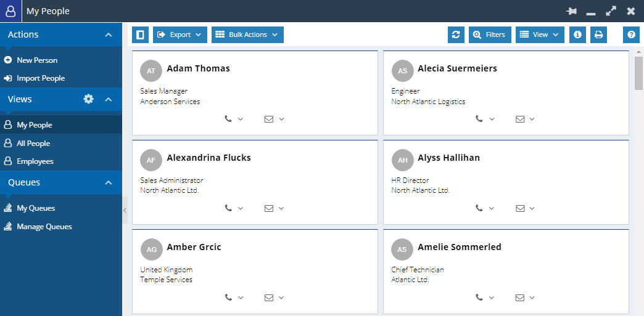Open the Bulk Actions dropdown
The height and width of the screenshot is (316, 644).
tap(247, 34)
